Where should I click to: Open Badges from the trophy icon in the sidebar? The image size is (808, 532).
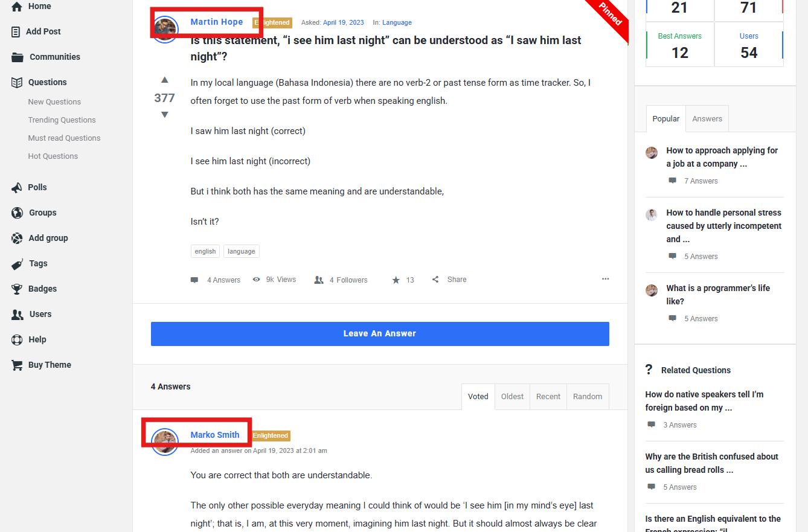(17, 289)
